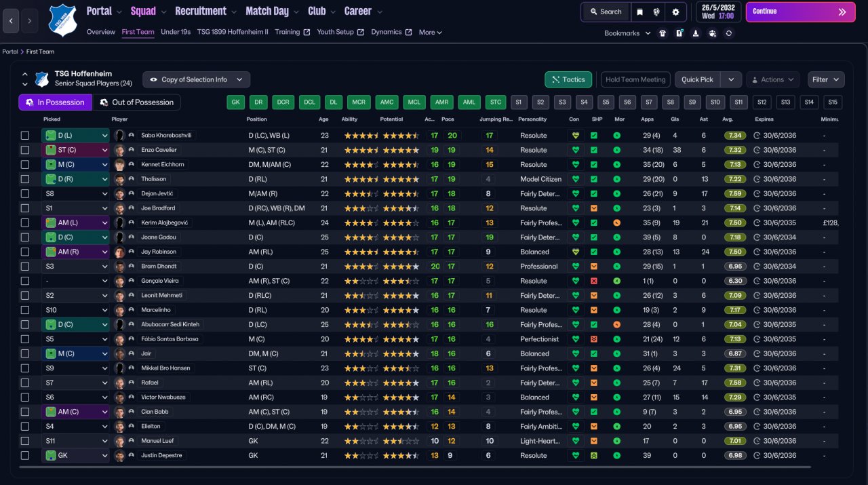Switch to the Under 19s tab
Image resolution: width=868 pixels, height=485 pixels.
[176, 32]
